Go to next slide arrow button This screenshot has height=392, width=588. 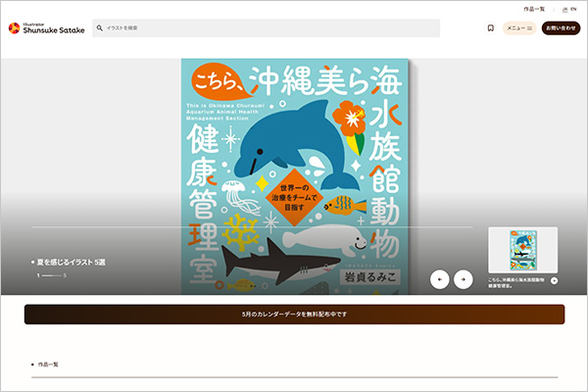tap(464, 279)
